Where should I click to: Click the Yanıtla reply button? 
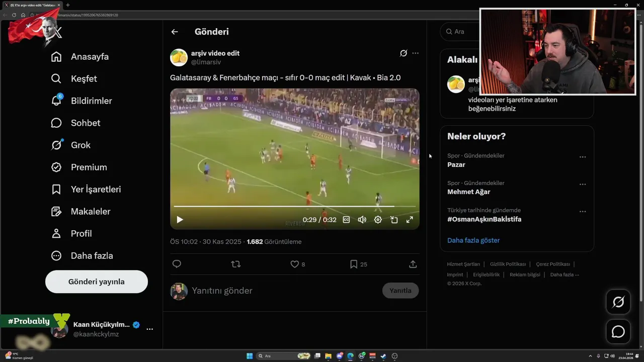coord(400,291)
